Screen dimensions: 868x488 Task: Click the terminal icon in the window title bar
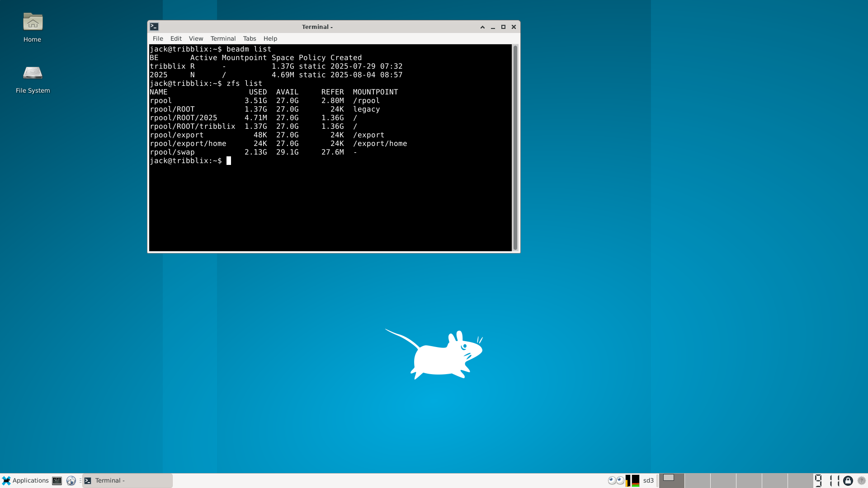[x=154, y=27]
